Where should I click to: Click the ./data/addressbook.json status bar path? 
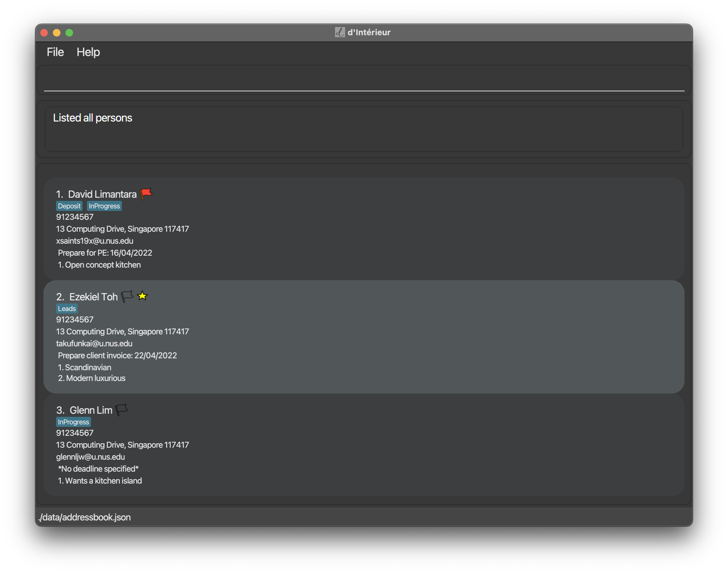pos(84,517)
